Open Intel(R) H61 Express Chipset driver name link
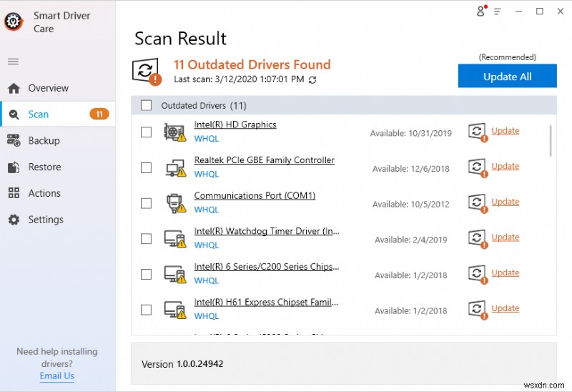 click(x=266, y=303)
